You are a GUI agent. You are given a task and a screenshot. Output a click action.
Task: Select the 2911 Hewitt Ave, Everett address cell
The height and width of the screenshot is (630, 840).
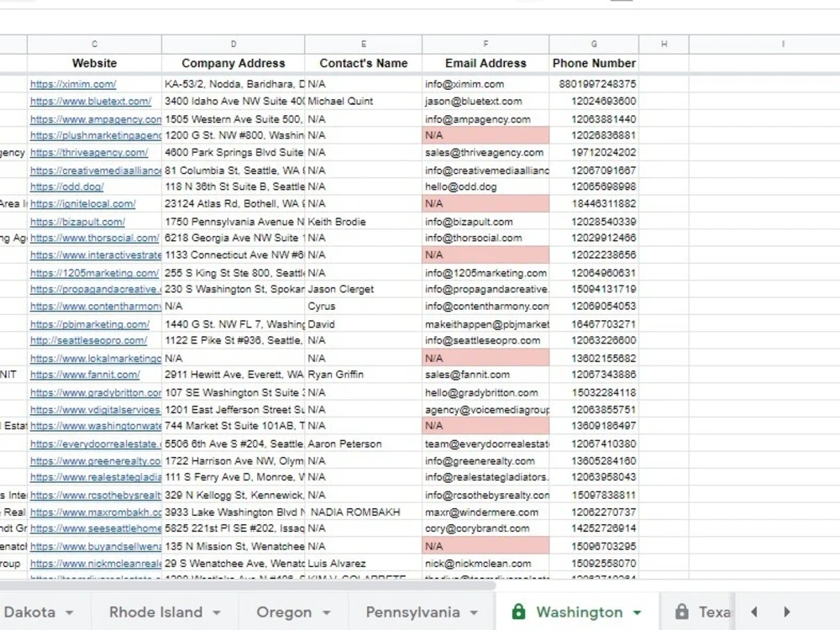click(233, 375)
